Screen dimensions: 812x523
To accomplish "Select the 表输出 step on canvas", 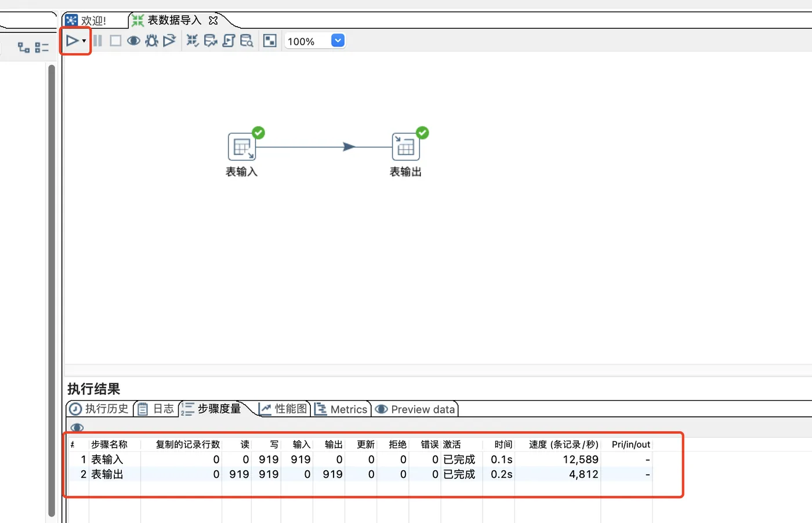I will click(405, 147).
